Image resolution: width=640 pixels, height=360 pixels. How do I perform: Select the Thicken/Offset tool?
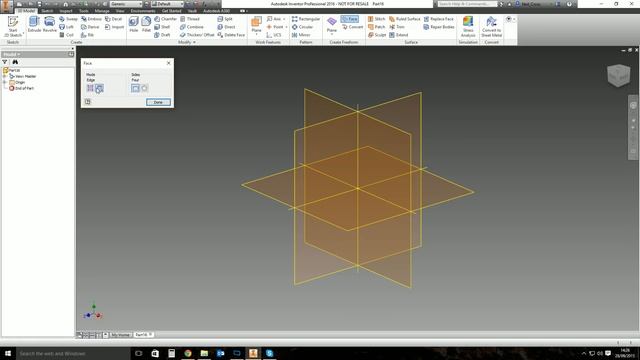point(197,35)
